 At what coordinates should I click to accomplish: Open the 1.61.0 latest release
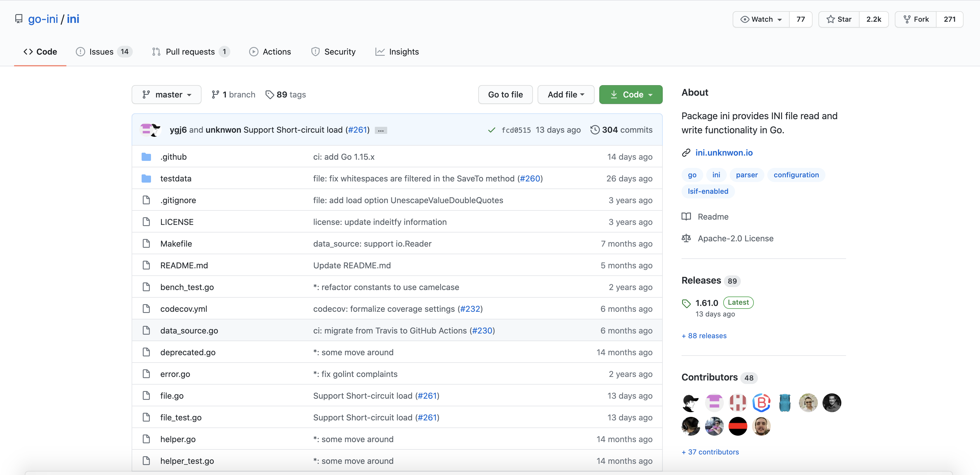(707, 303)
